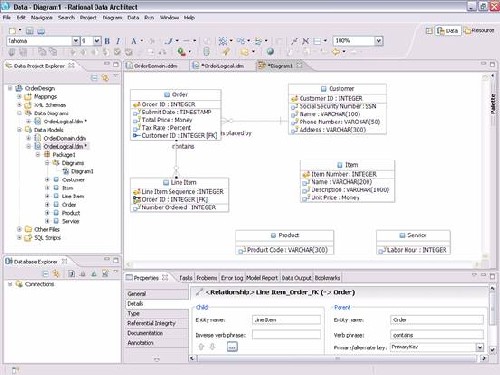Switch to the Tasks tab
The height and width of the screenshot is (375, 500).
[186, 278]
